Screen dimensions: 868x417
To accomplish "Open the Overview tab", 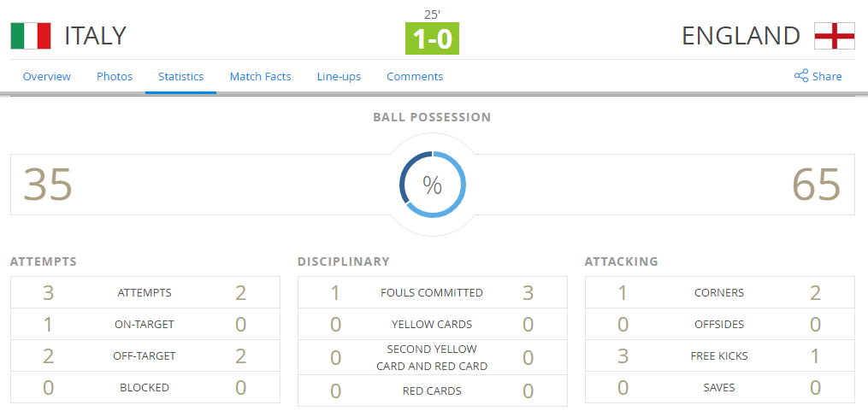I will pos(47,76).
